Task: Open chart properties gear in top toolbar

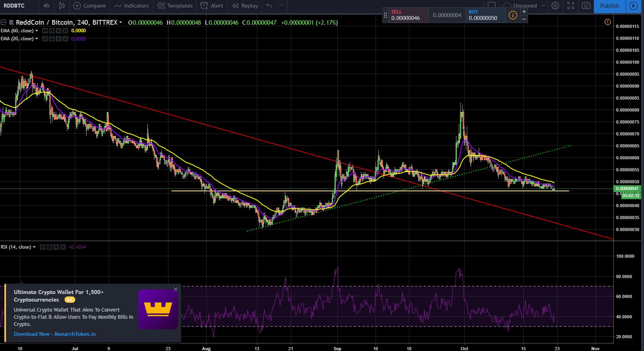Action: [555, 6]
